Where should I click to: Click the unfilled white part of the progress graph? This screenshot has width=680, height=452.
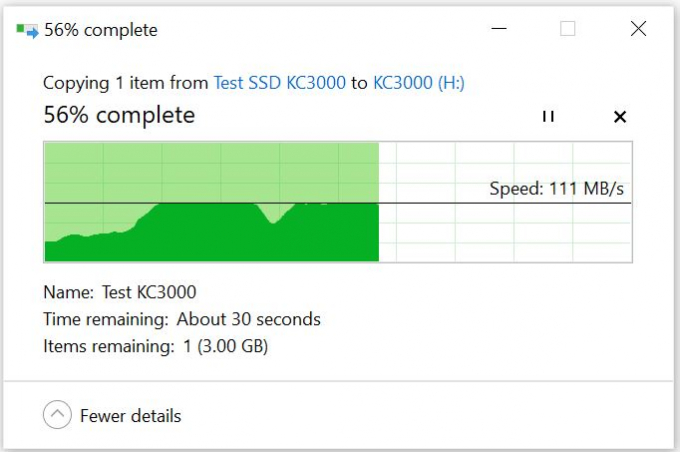click(x=505, y=226)
